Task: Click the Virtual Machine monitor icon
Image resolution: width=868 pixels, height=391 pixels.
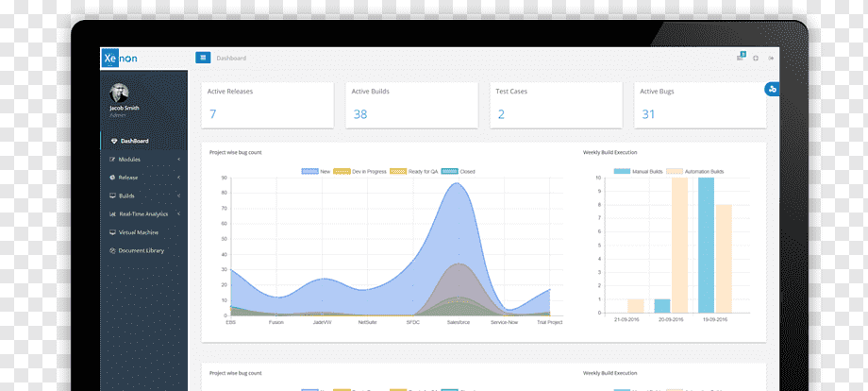Action: (x=113, y=232)
